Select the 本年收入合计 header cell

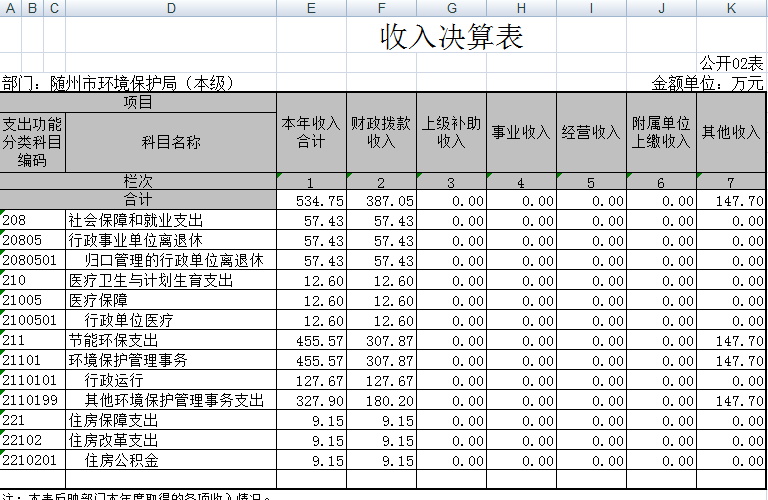311,133
